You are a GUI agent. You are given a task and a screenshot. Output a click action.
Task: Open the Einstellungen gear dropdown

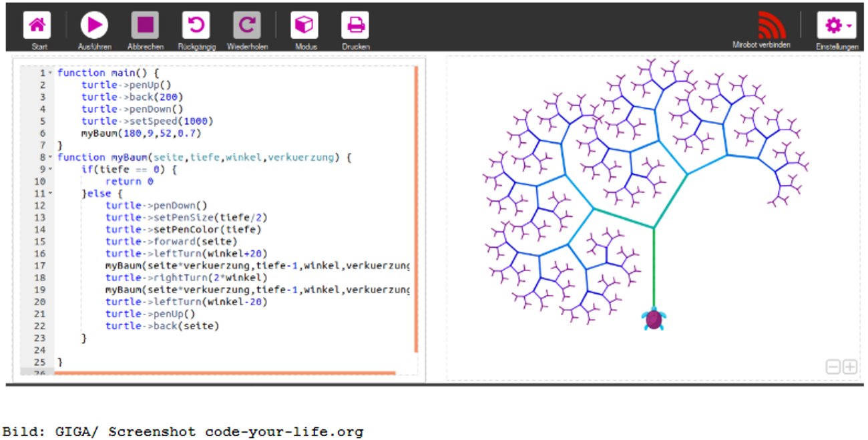[836, 26]
